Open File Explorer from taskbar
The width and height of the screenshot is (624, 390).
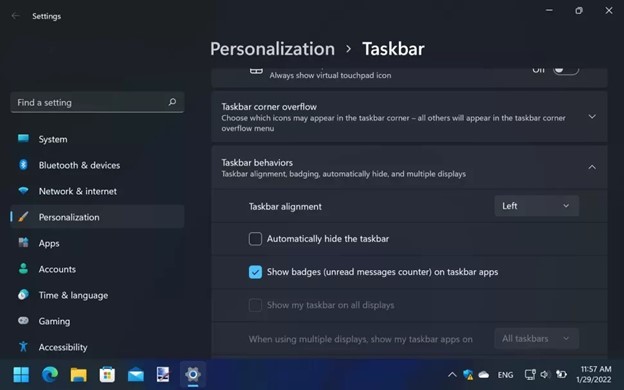(78, 374)
